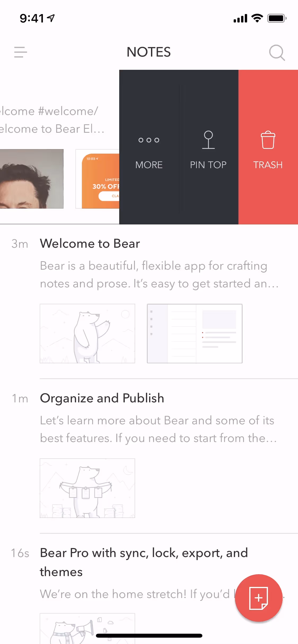This screenshot has height=644, width=298.
Task: Open the app layout screenshot thumbnail
Action: pos(195,334)
